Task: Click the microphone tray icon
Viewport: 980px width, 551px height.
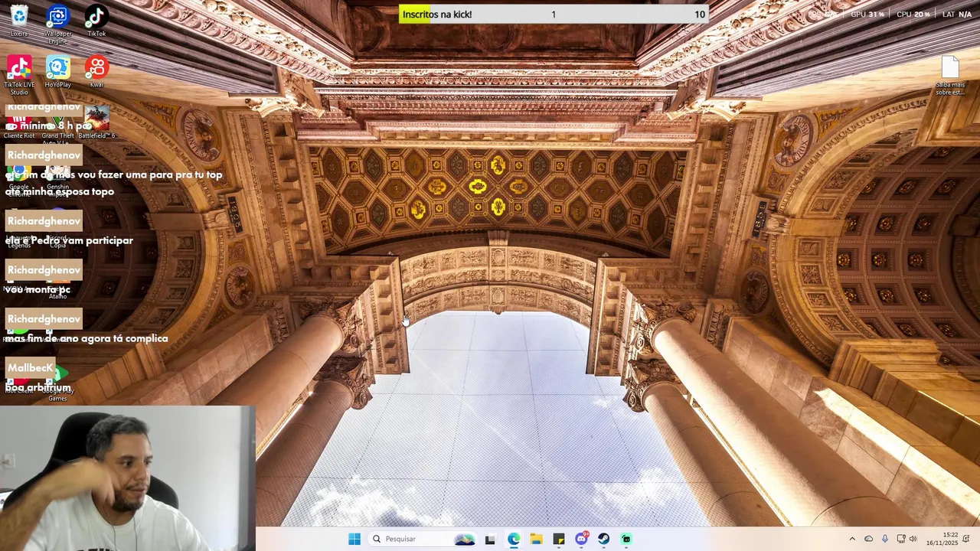Action: (x=885, y=539)
